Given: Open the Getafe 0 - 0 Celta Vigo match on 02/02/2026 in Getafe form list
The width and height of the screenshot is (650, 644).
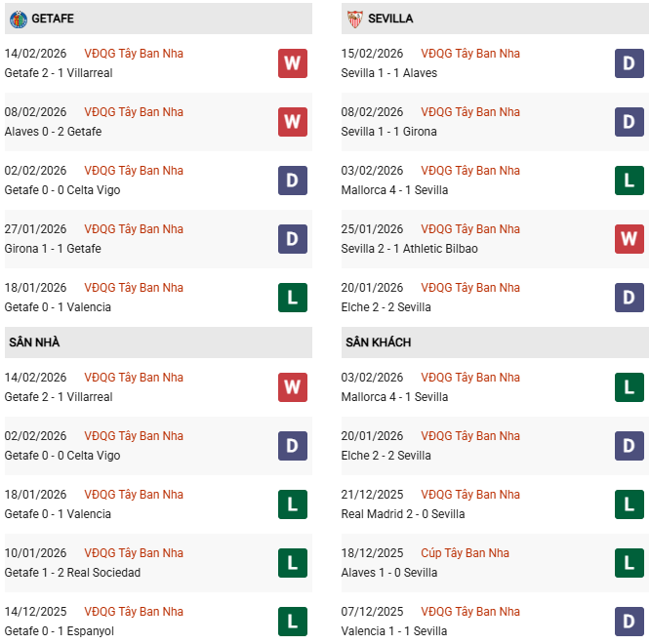Looking at the screenshot, I should [x=62, y=190].
